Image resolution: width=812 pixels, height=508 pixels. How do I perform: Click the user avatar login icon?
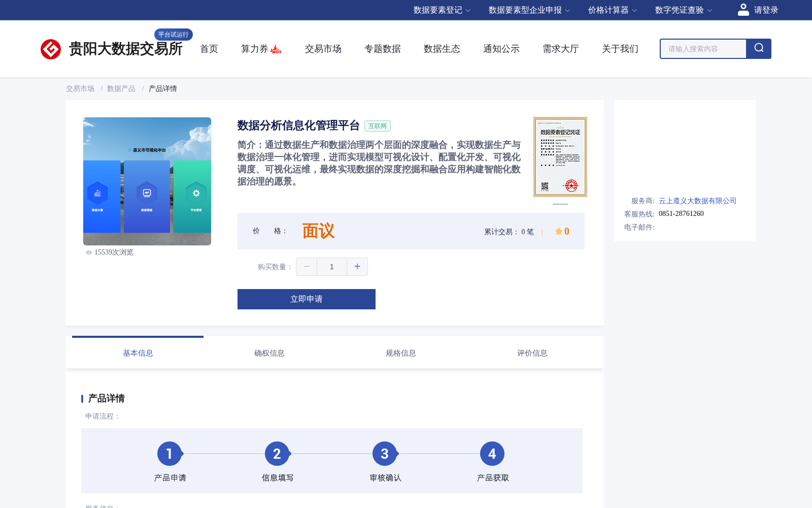[743, 10]
